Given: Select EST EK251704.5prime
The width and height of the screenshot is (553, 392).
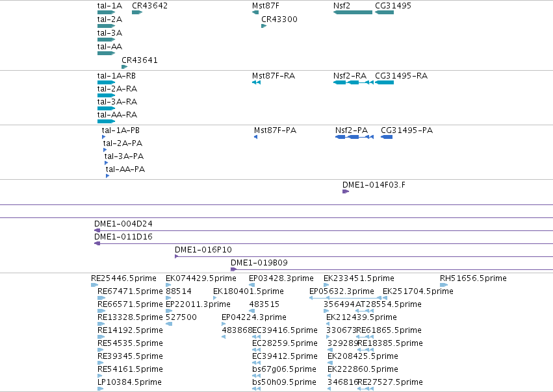Looking at the screenshot, I should click(x=385, y=298).
